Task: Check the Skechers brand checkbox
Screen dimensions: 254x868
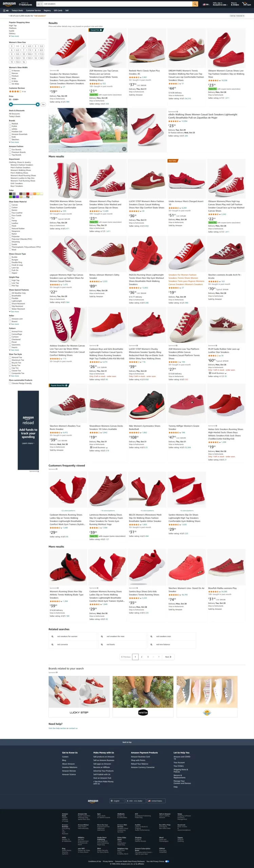Action: point(10,139)
